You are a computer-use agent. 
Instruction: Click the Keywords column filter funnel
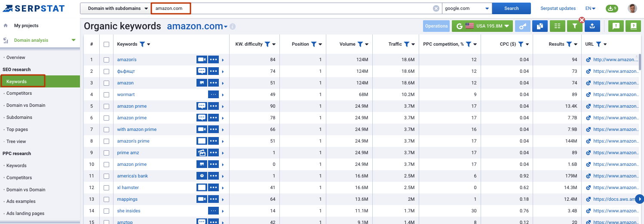pyautogui.click(x=142, y=44)
